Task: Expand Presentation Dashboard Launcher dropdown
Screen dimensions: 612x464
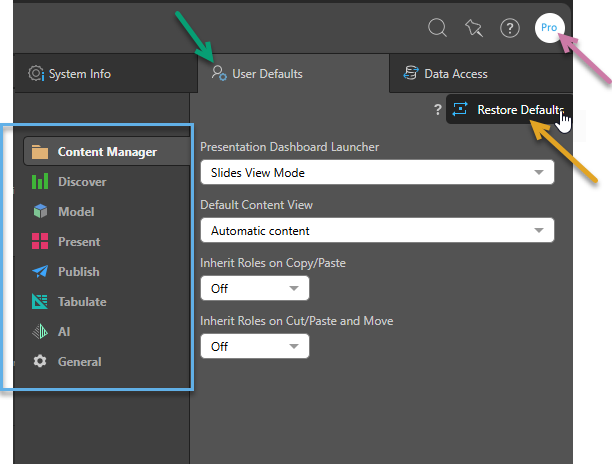Action: 377,172
